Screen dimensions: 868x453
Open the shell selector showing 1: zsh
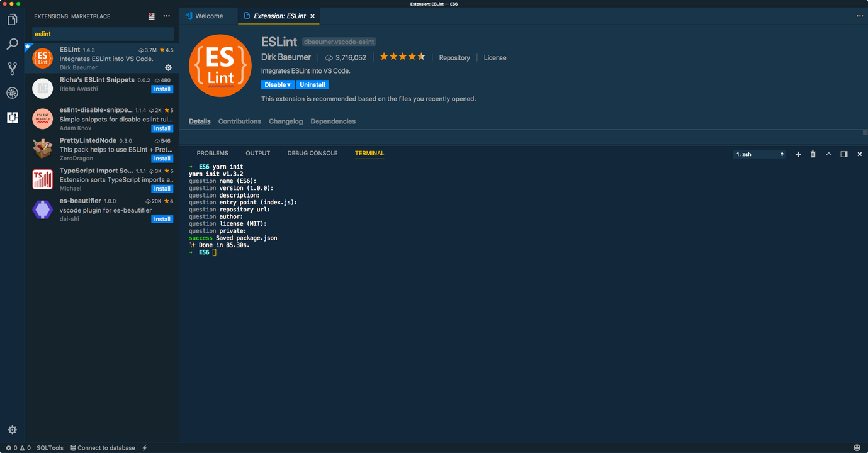[760, 154]
